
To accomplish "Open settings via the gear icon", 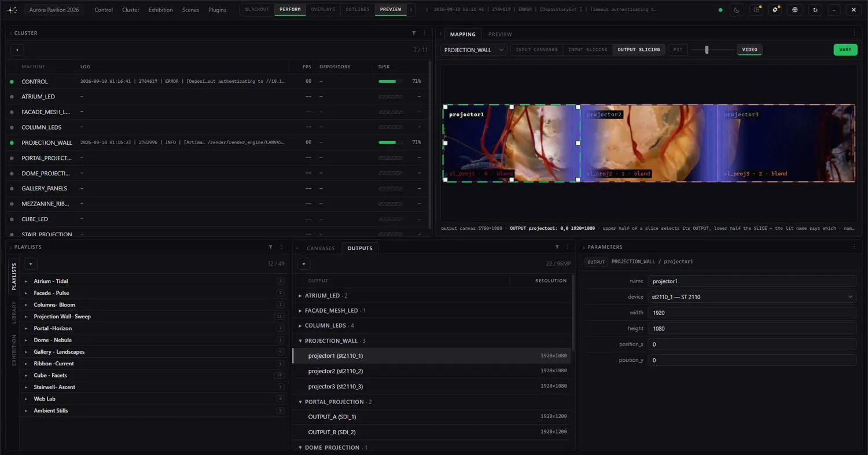I will pyautogui.click(x=775, y=10).
